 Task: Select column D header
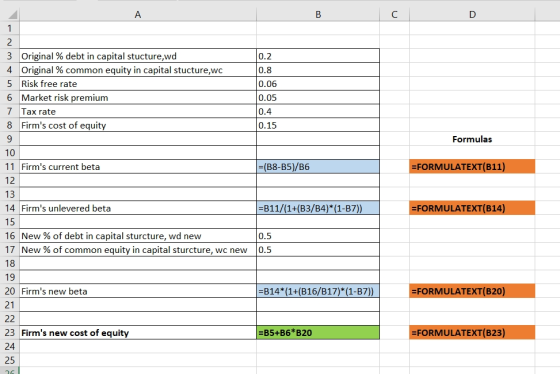pyautogui.click(x=472, y=15)
